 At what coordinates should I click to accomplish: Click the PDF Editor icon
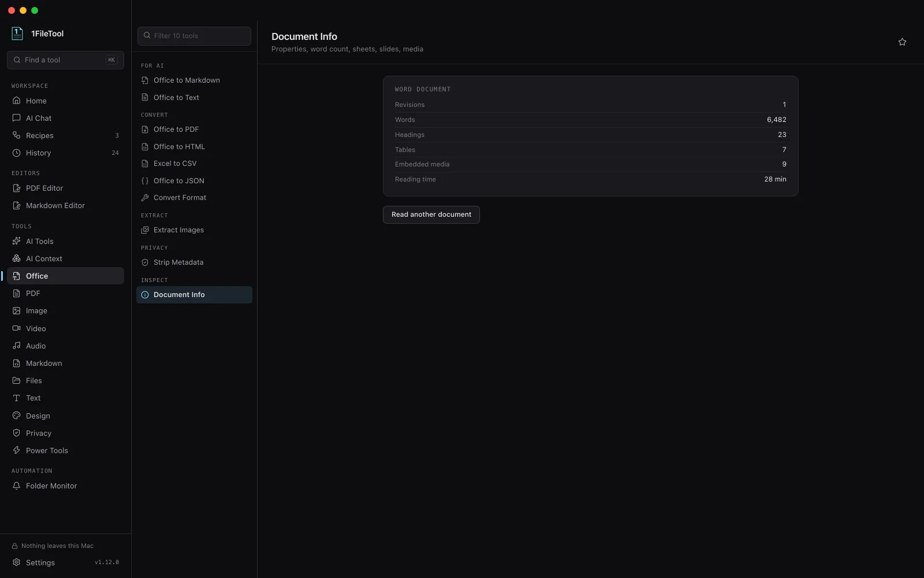coord(17,188)
